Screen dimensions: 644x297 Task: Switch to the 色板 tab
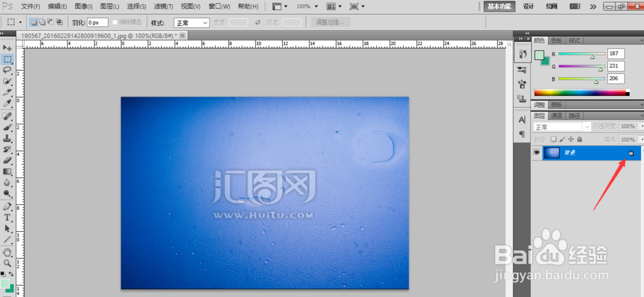point(557,40)
